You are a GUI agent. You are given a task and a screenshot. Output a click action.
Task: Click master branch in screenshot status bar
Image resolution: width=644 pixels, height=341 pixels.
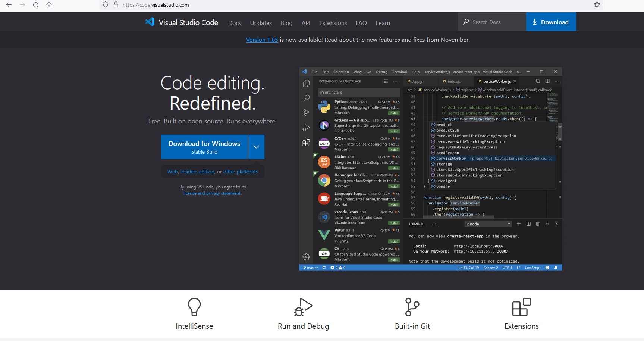(310, 268)
